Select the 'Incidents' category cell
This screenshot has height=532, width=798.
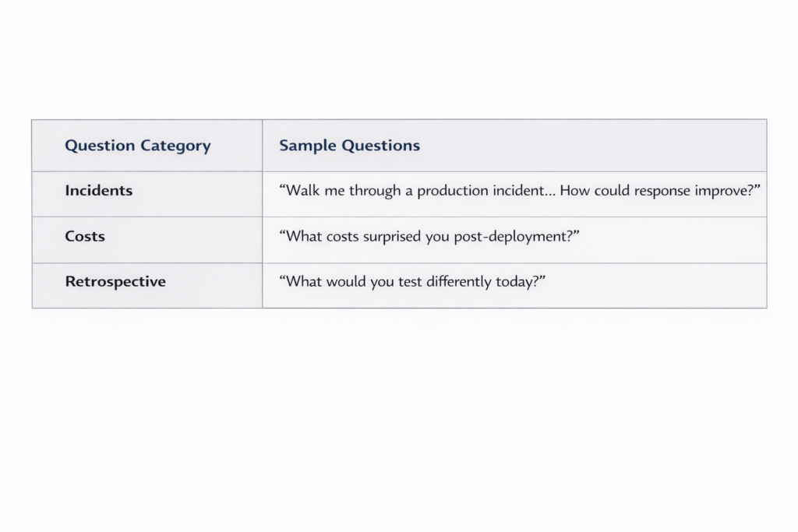(x=99, y=191)
